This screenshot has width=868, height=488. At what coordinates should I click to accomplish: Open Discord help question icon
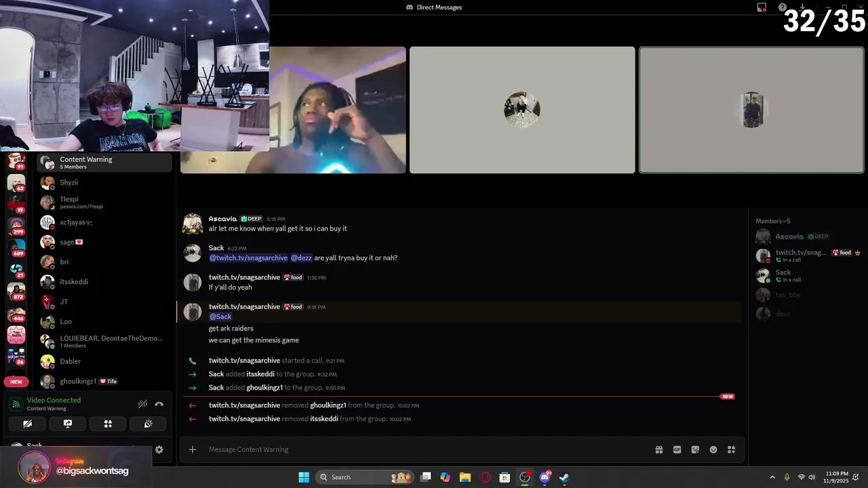click(x=782, y=7)
